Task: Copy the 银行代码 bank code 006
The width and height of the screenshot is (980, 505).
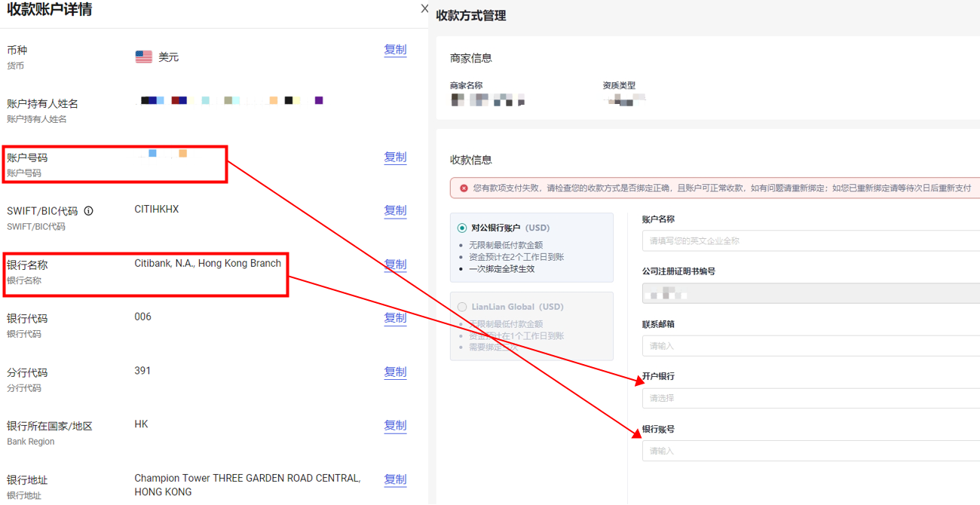Action: (395, 317)
